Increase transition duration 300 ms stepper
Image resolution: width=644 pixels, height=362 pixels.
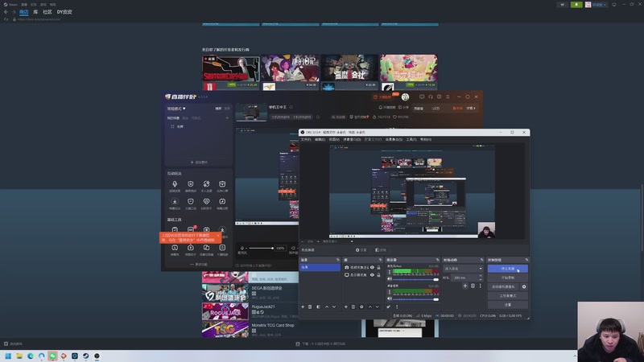[x=481, y=276]
